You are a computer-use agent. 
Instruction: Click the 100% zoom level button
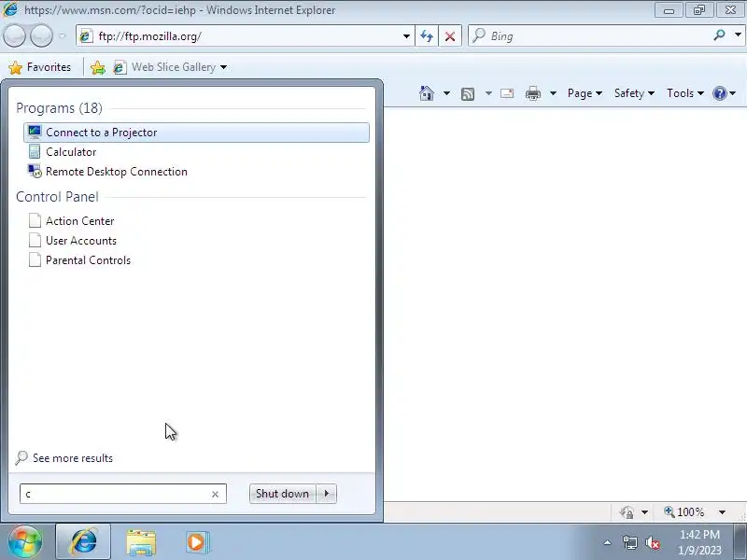point(684,512)
